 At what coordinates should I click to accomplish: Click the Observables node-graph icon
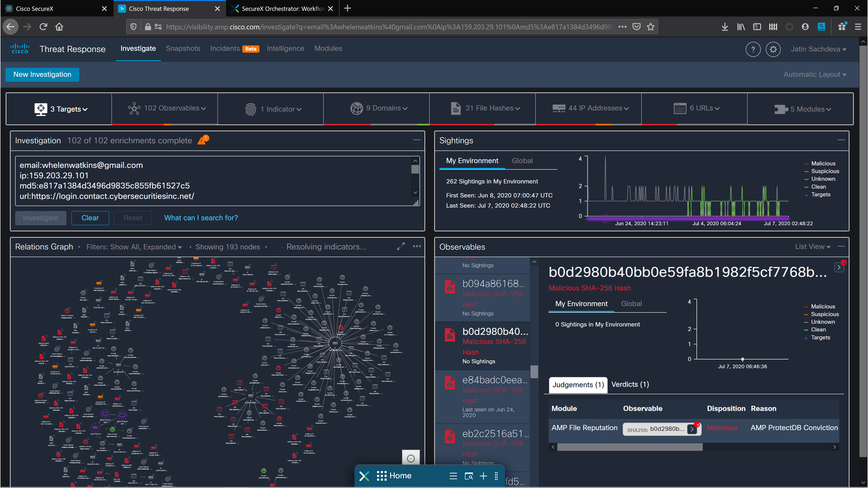[x=134, y=108]
